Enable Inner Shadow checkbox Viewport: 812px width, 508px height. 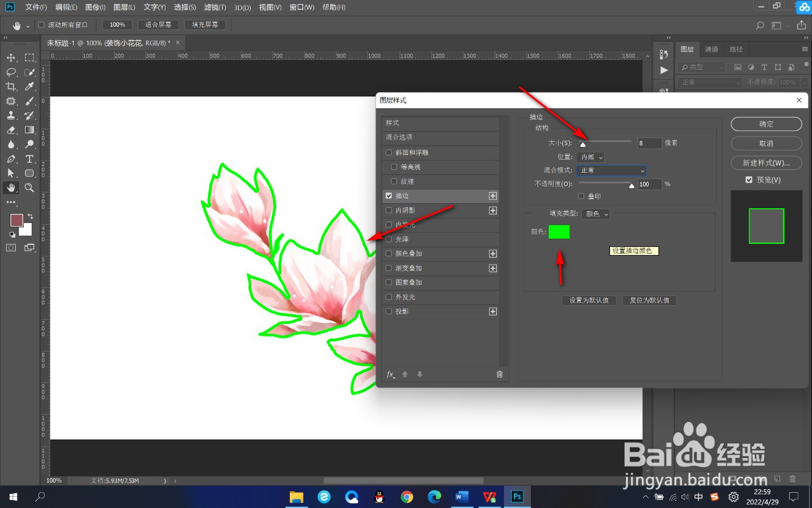(x=389, y=210)
